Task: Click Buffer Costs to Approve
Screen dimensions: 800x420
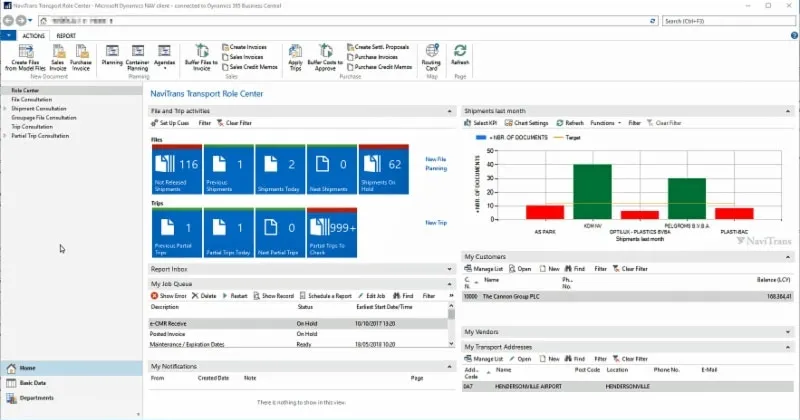Action: click(325, 57)
